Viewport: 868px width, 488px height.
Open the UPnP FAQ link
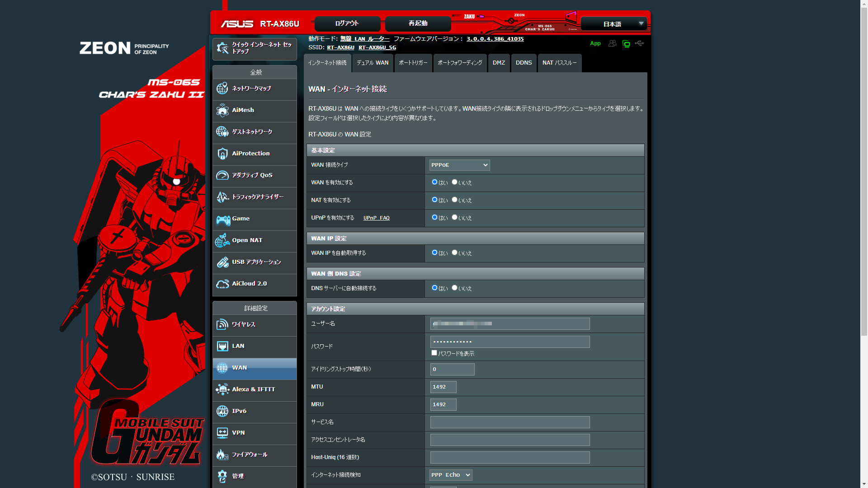[x=376, y=218]
